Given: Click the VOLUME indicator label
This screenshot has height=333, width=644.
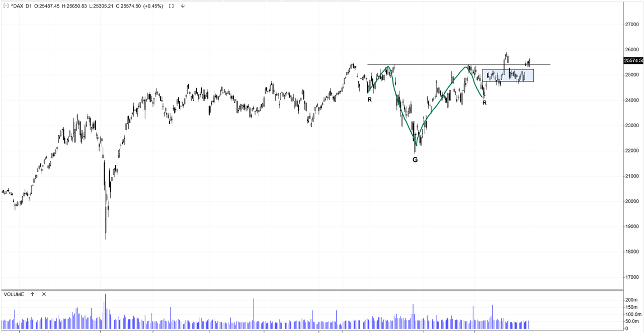Looking at the screenshot, I should pyautogui.click(x=14, y=294).
